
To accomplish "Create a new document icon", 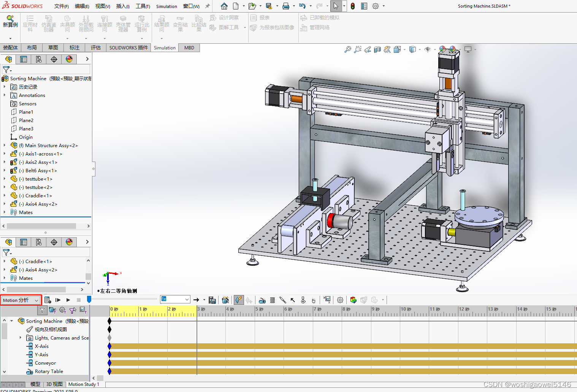I will point(236,6).
